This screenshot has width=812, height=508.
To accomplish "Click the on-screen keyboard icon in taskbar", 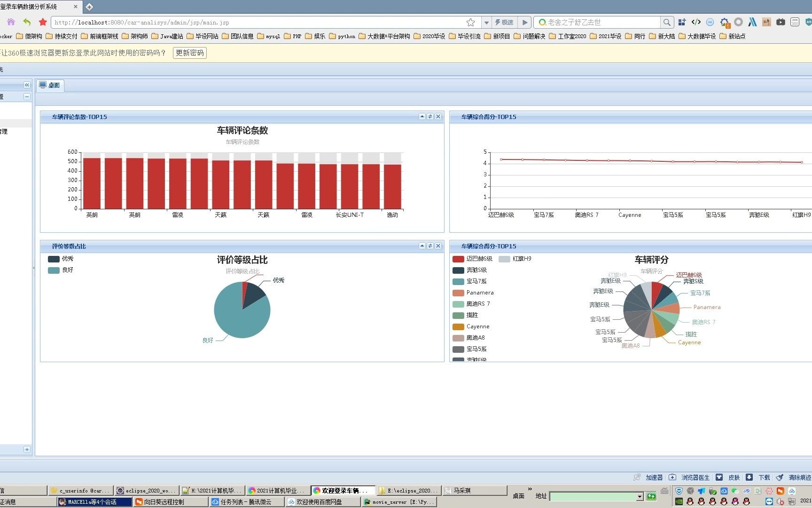I will [x=664, y=491].
